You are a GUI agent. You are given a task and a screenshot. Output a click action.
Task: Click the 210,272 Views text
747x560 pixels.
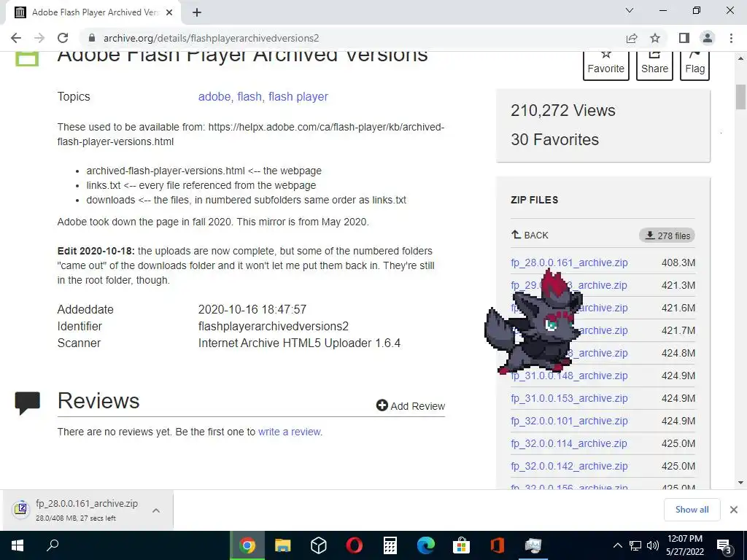[x=562, y=111]
